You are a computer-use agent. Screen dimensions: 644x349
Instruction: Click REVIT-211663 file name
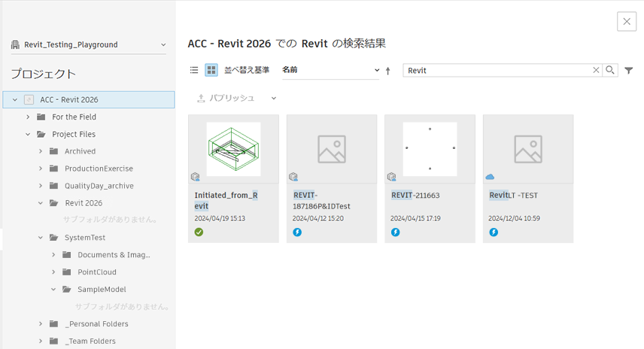coord(415,196)
